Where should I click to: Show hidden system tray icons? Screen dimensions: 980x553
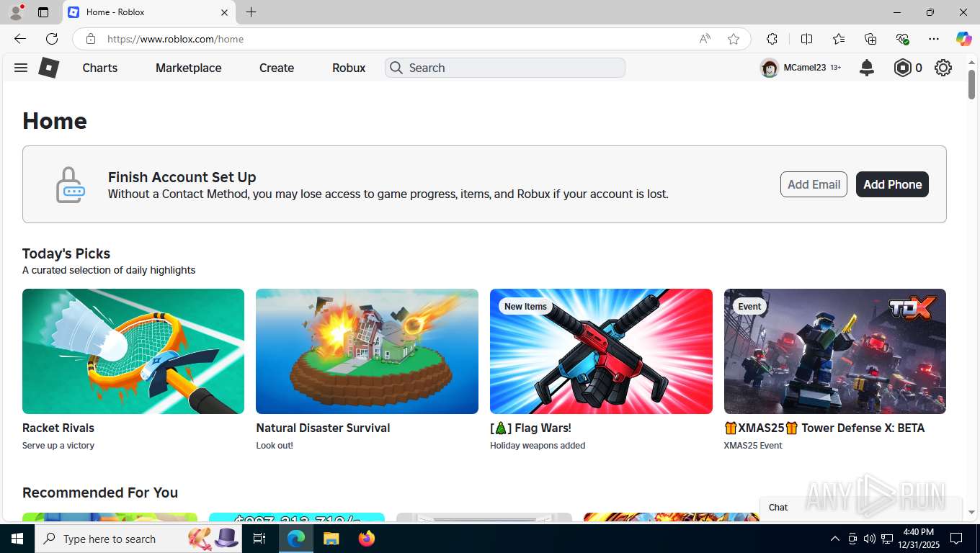coord(835,539)
